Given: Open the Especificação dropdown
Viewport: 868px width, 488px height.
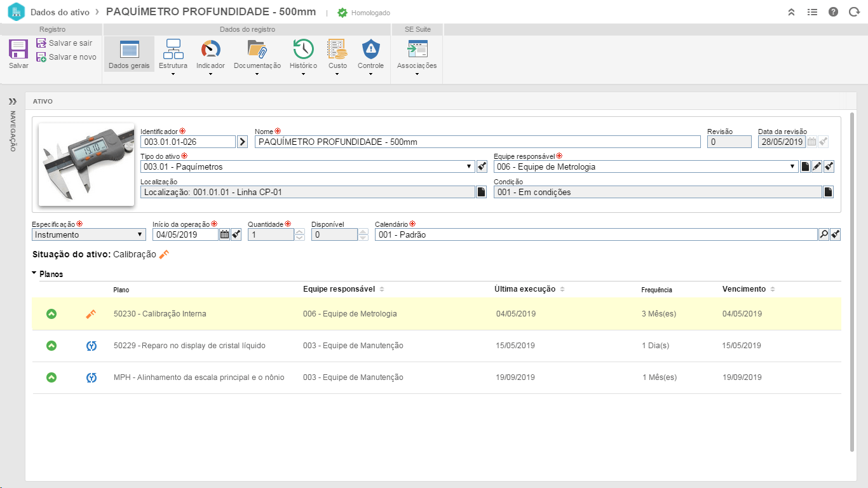Looking at the screenshot, I should (140, 234).
